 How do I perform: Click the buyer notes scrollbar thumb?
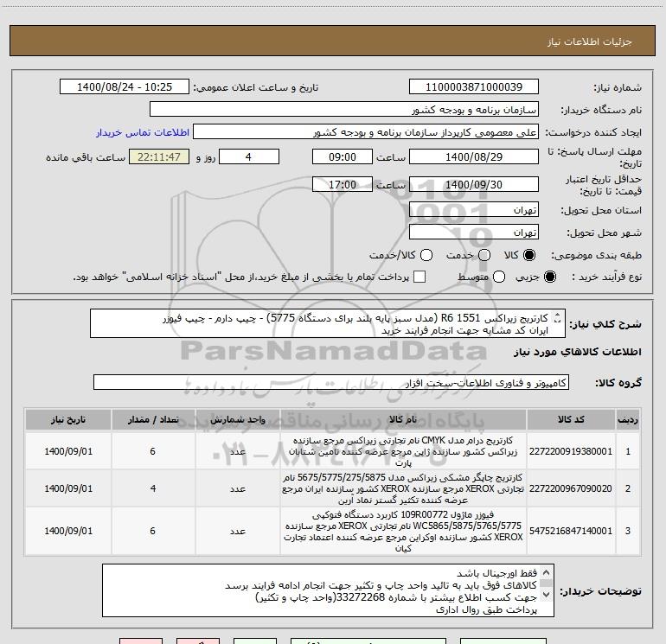click(547, 583)
